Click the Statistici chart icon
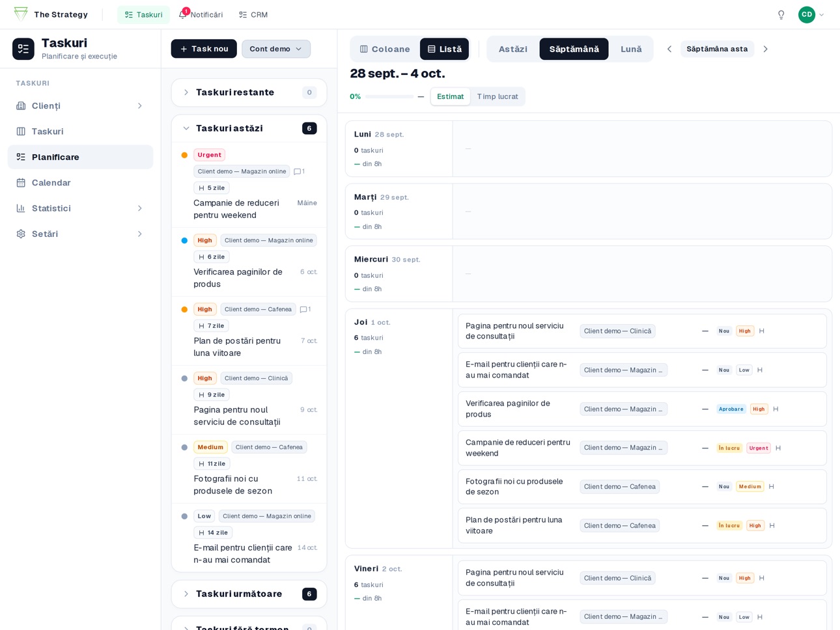The image size is (840, 630). coord(21,208)
